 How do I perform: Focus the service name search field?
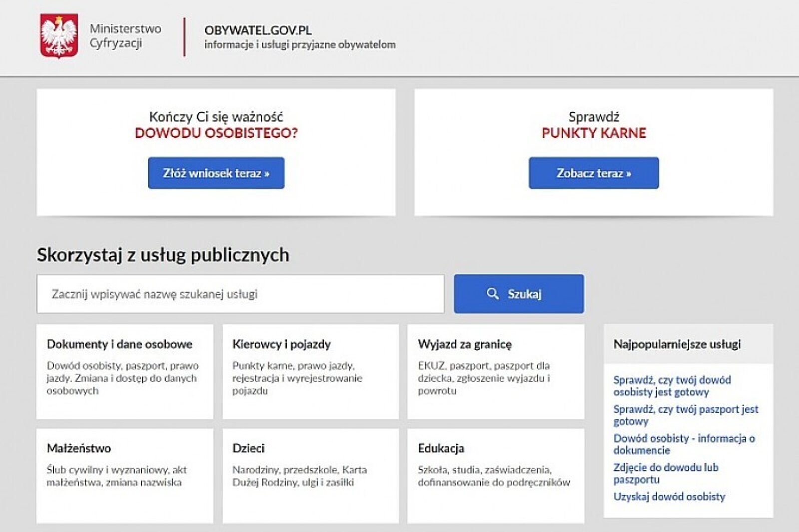(x=240, y=294)
